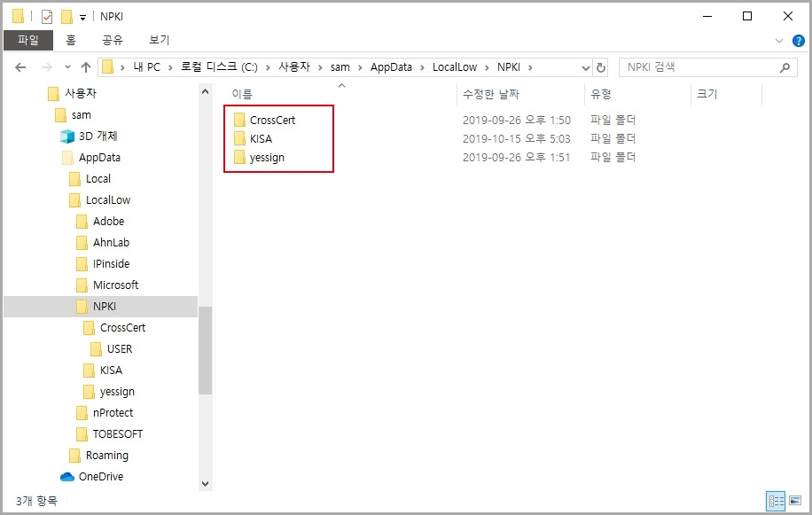
Task: Click yessign date 2019-09-26 오후 1:51
Action: pyautogui.click(x=516, y=158)
